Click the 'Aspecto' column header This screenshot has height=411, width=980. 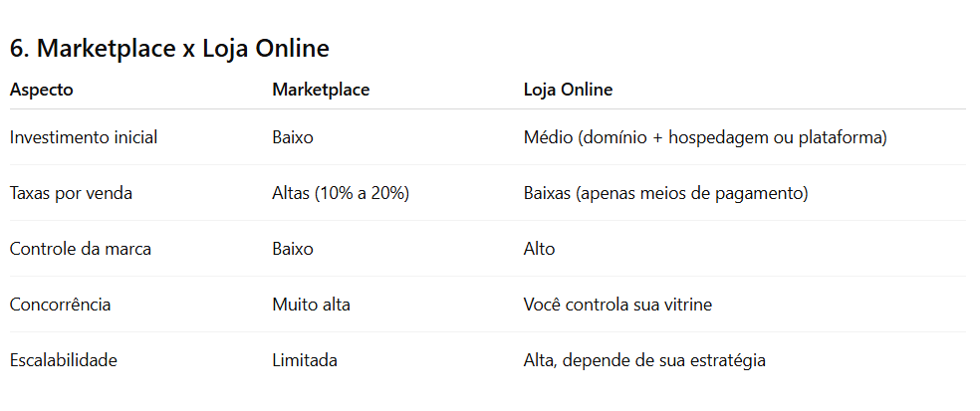[41, 90]
